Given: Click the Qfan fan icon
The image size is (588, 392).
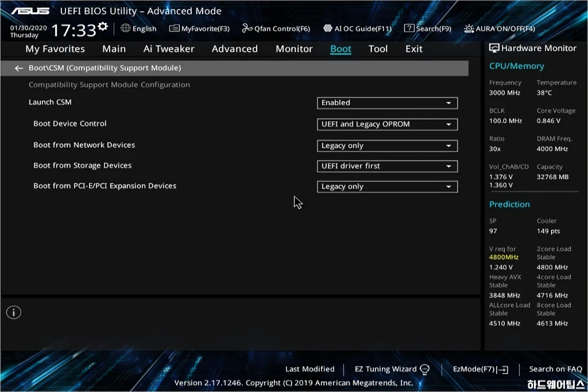Looking at the screenshot, I should click(x=247, y=28).
